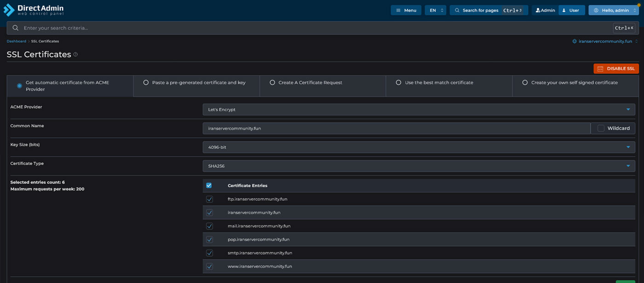Open the hamburger Menu button
The height and width of the screenshot is (283, 644).
pyautogui.click(x=406, y=10)
